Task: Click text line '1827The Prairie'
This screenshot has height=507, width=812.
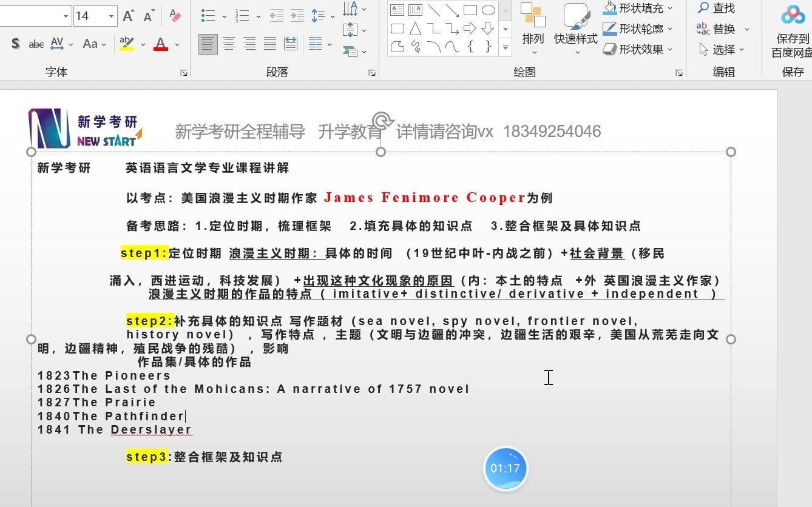Action: [x=96, y=402]
